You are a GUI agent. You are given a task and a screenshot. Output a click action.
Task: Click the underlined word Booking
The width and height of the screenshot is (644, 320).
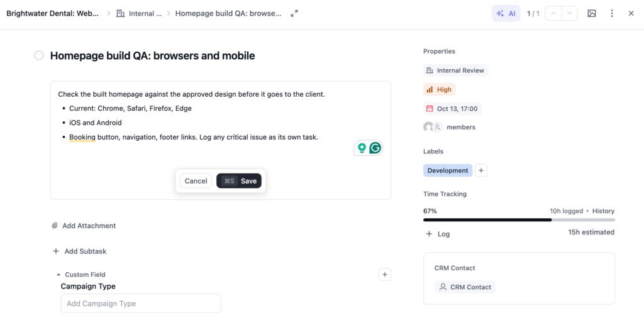click(82, 137)
